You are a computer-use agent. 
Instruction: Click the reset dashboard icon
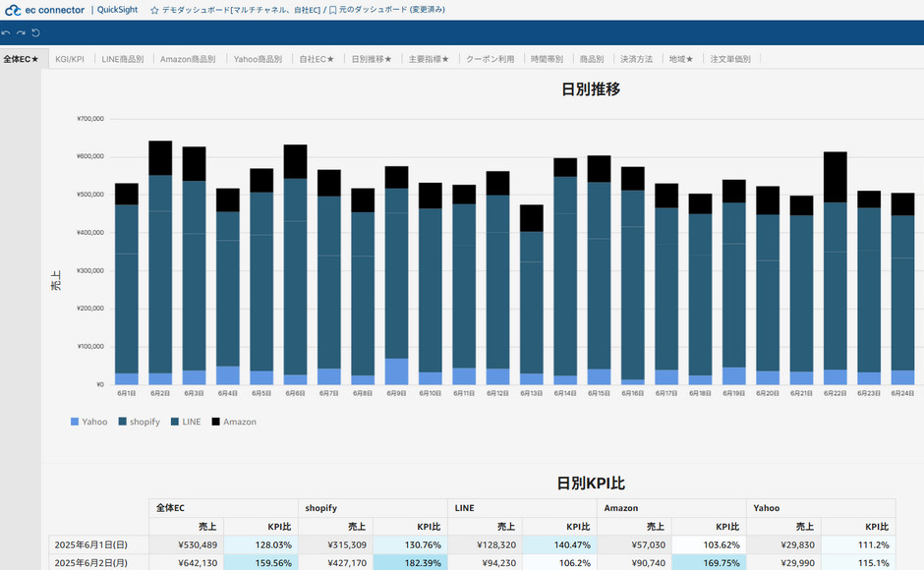(35, 33)
